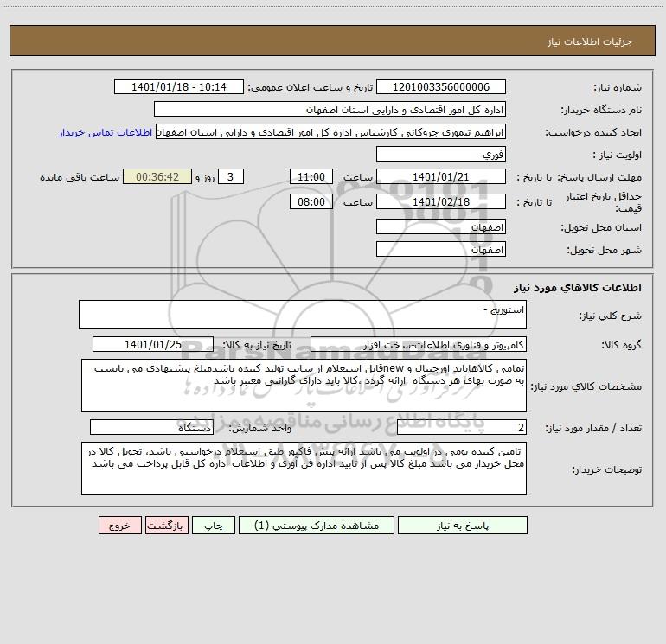The width and height of the screenshot is (666, 644).
Task: Click the goods need date 1401/01/25
Action: pyautogui.click(x=153, y=344)
